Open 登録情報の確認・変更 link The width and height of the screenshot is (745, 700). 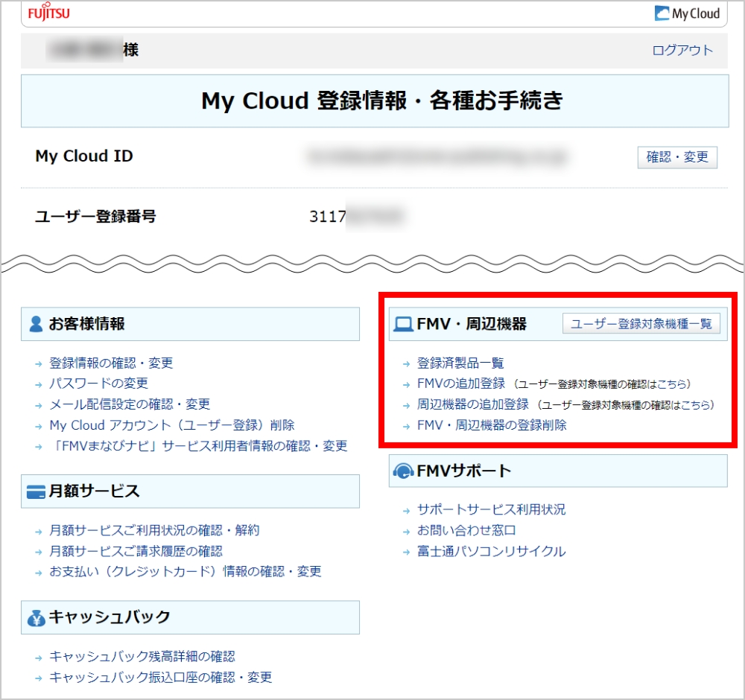[x=111, y=363]
